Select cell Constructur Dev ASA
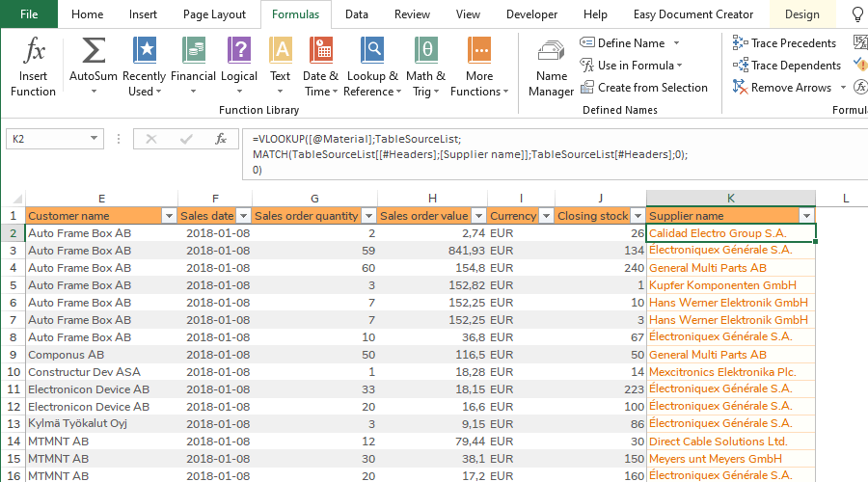 [102, 372]
